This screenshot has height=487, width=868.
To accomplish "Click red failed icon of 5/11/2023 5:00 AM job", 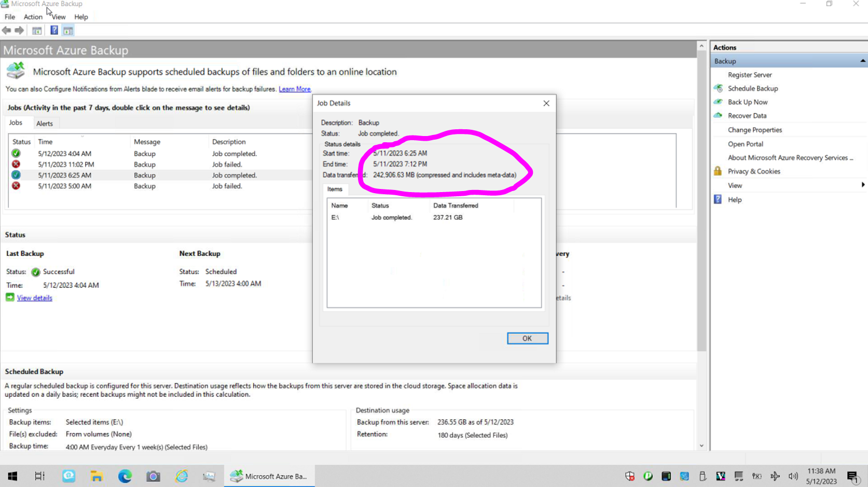I will [16, 186].
